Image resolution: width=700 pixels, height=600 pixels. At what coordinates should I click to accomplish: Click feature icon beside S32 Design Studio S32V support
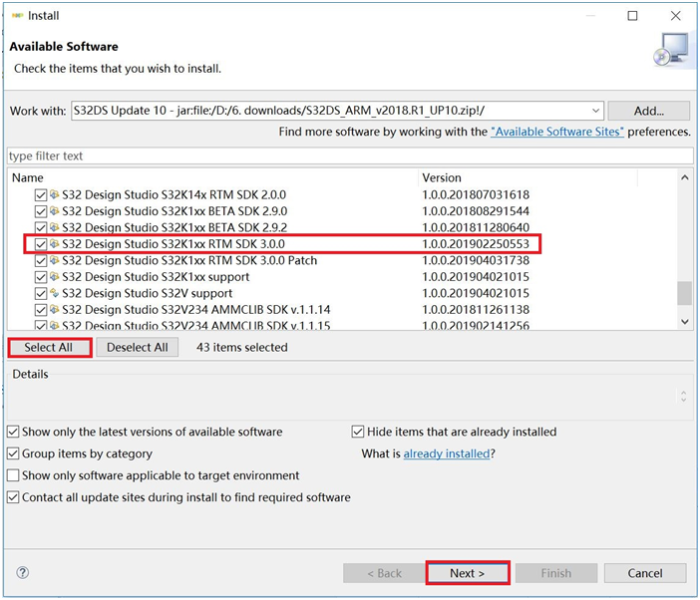pyautogui.click(x=54, y=294)
